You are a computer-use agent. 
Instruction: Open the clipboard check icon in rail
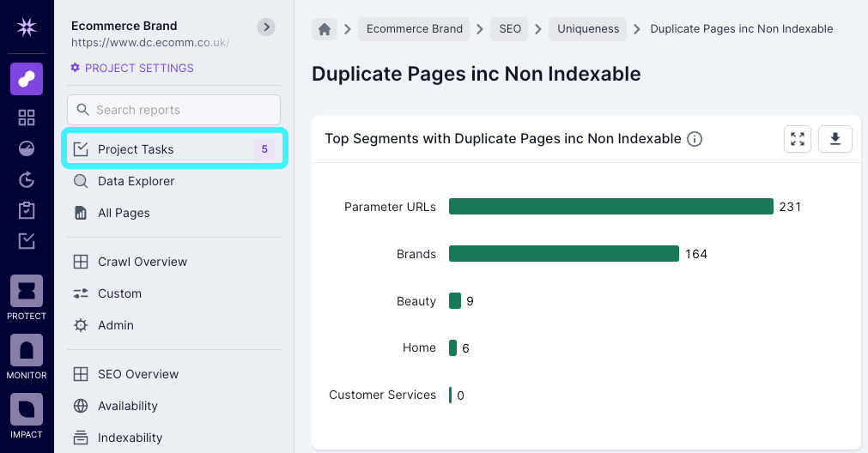point(27,210)
